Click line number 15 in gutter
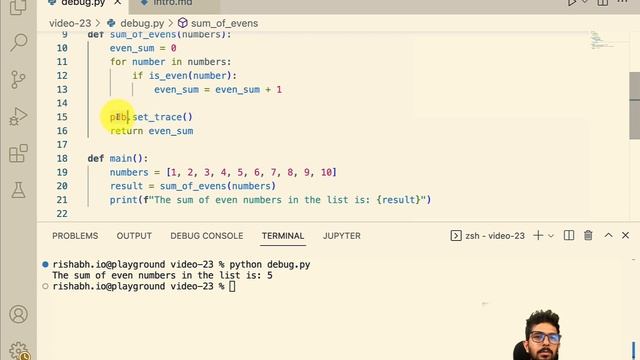640x360 pixels. [x=62, y=117]
